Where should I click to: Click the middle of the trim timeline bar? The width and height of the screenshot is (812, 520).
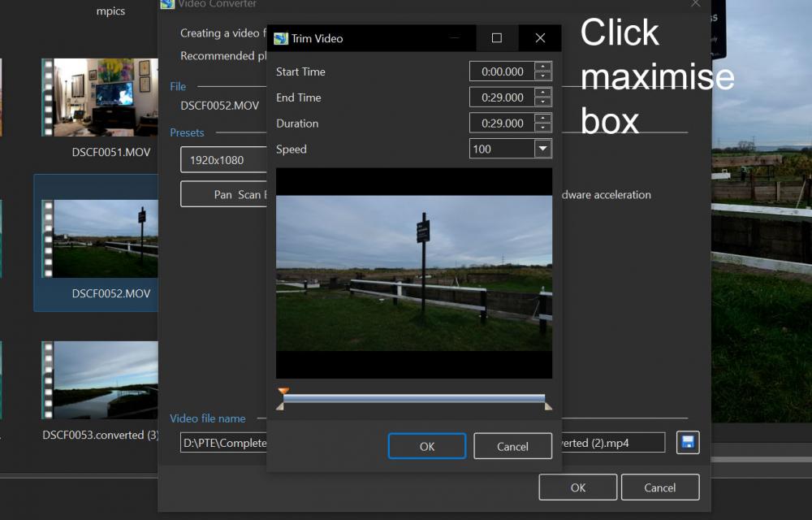tap(414, 399)
